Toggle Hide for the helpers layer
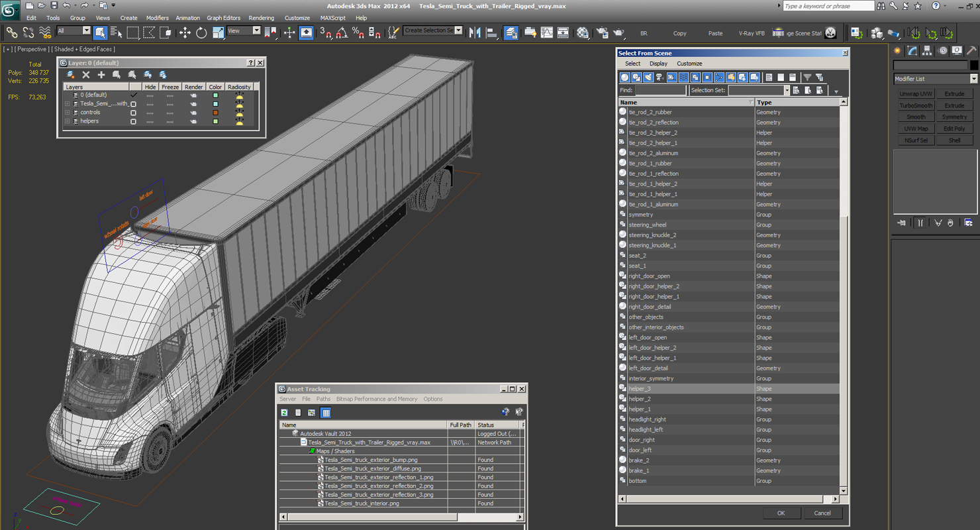Screen dimensions: 980x530 click(150, 121)
